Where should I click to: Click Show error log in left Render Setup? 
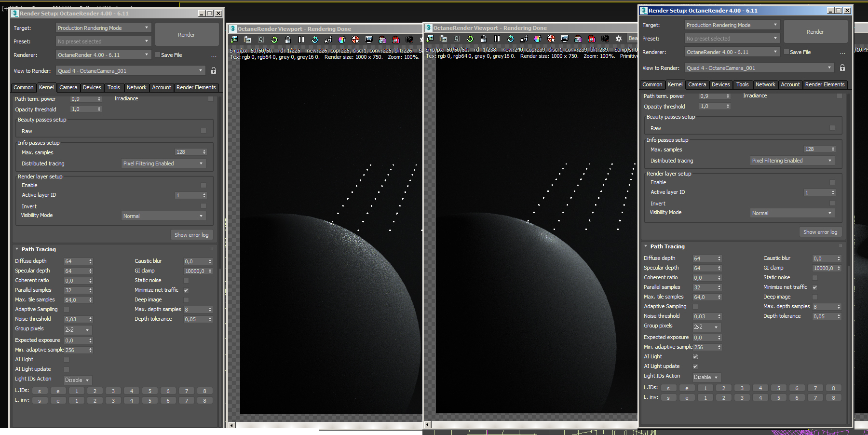pos(191,235)
